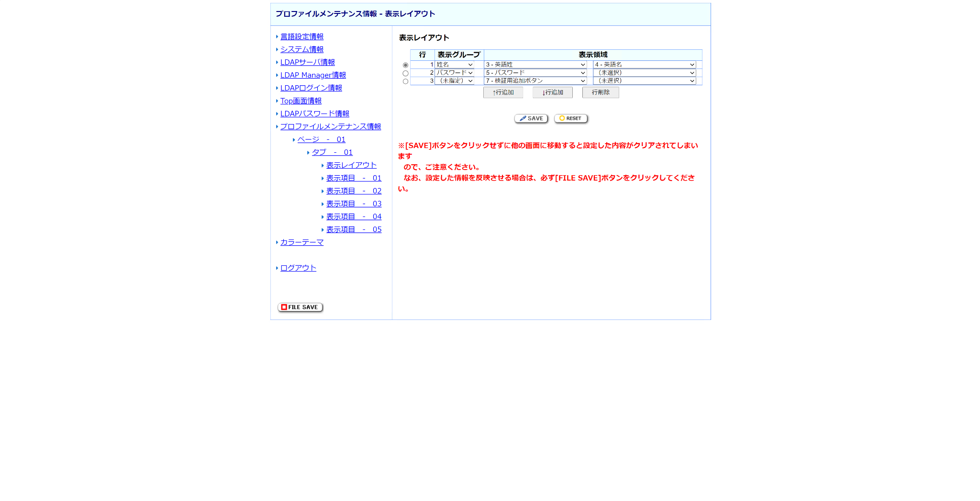This screenshot has width=980, height=501.
Task: Open the カラーテーマ settings
Action: coord(301,242)
